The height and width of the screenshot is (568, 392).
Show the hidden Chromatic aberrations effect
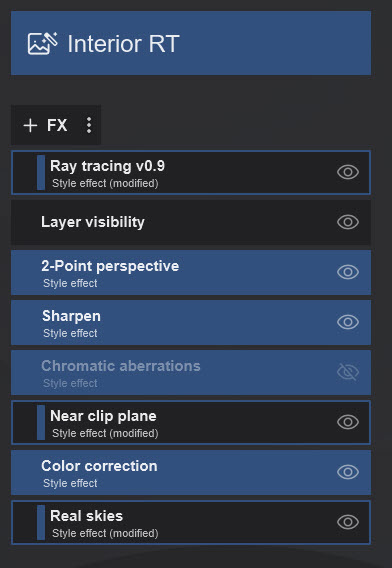coord(348,372)
